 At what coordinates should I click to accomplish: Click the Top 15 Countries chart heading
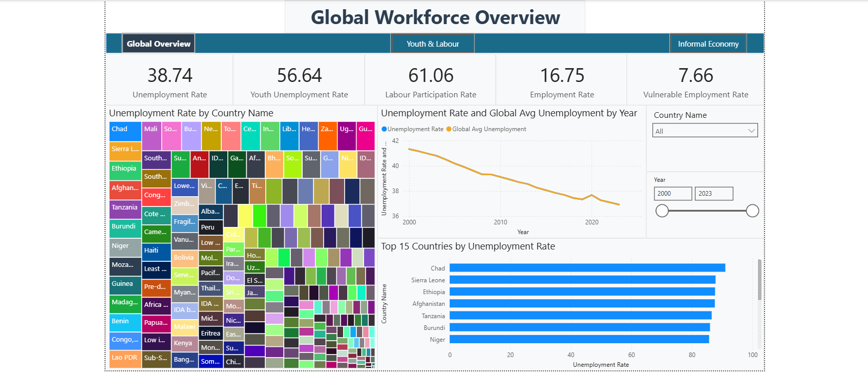[468, 246]
